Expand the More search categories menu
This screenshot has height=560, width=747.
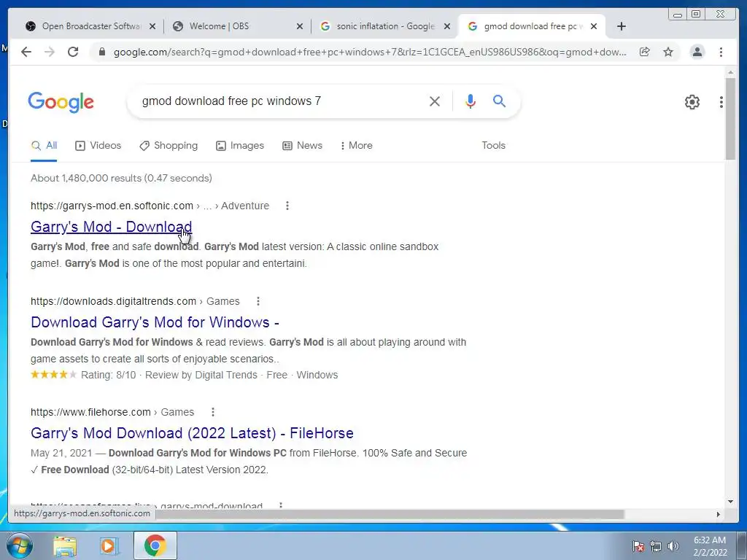pyautogui.click(x=356, y=146)
